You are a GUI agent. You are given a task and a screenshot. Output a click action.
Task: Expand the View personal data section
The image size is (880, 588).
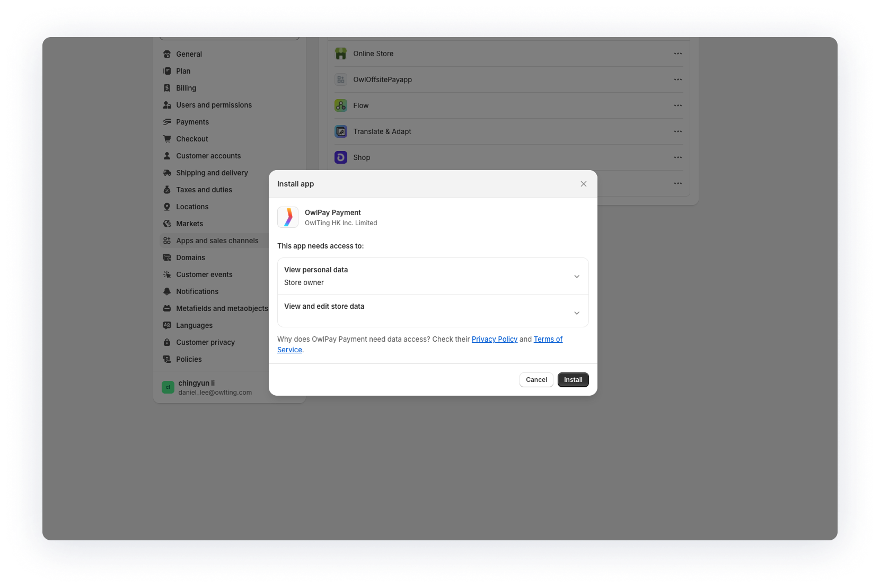(x=576, y=276)
